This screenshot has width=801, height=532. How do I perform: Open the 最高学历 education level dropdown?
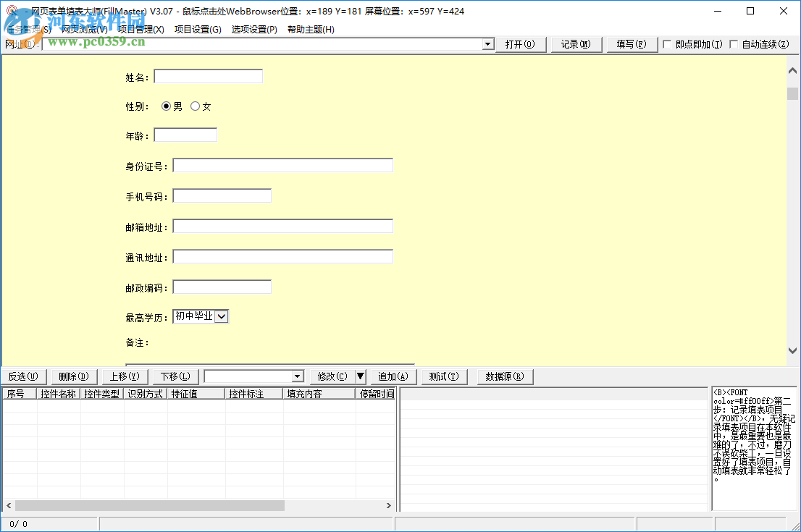(222, 316)
